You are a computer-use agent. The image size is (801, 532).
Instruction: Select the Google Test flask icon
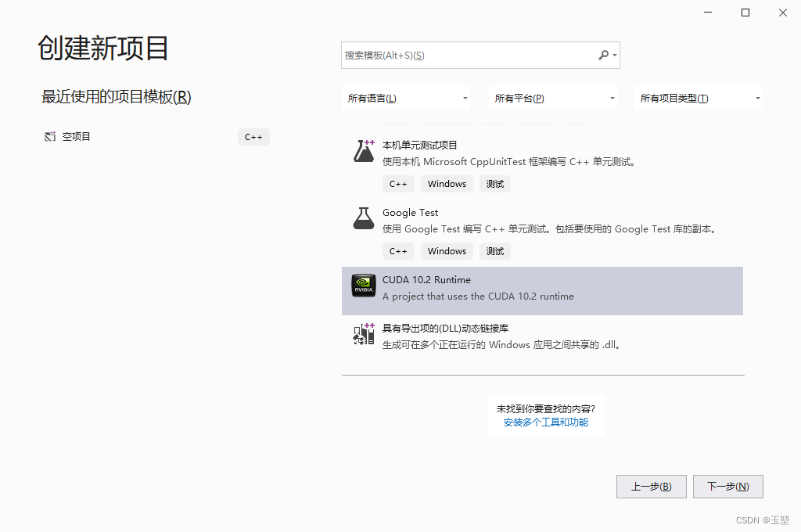pos(363,218)
